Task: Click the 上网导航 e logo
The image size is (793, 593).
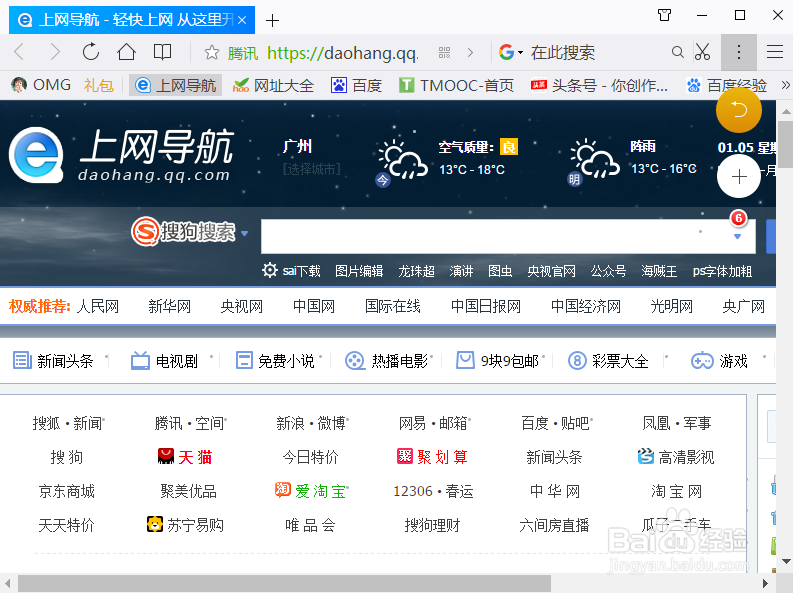Action: [36, 155]
